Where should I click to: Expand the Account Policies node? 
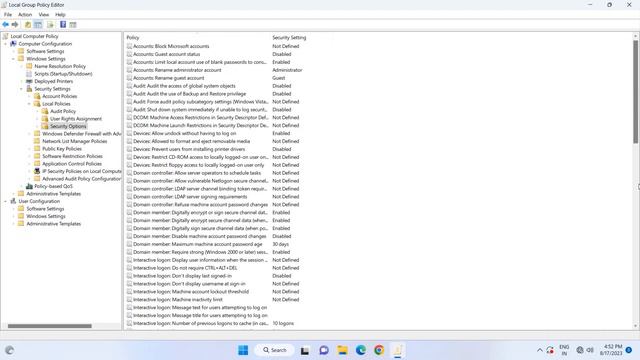(29, 96)
